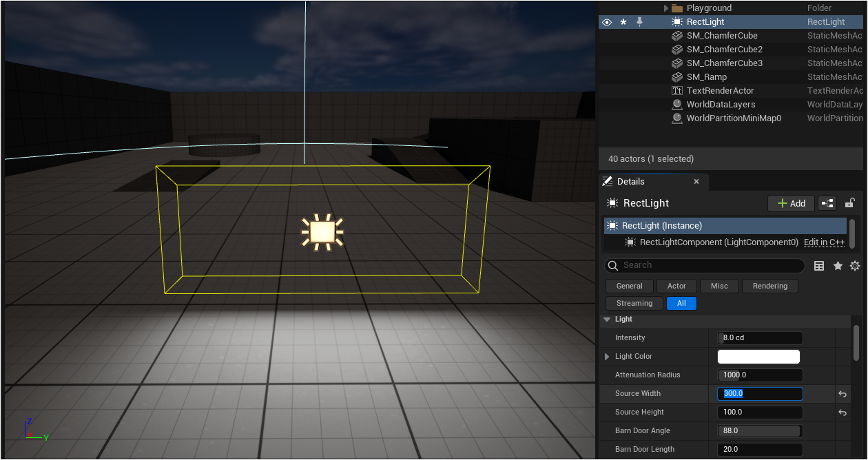Click the Playground folder icon in the Outliner

[676, 8]
